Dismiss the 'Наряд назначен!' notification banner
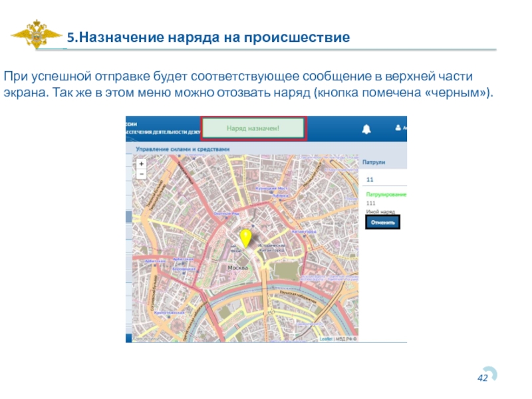This screenshot has width=532, height=399. (253, 128)
